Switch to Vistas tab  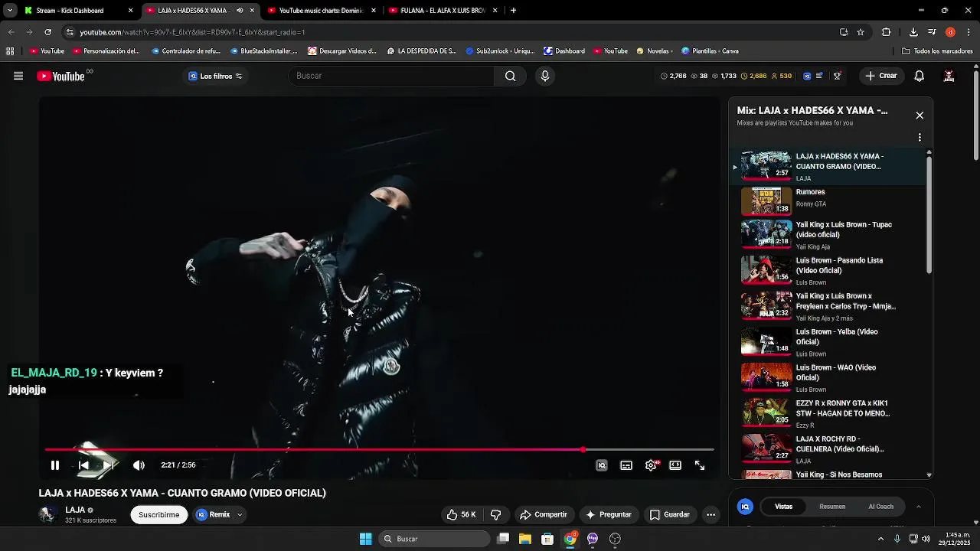(x=784, y=507)
